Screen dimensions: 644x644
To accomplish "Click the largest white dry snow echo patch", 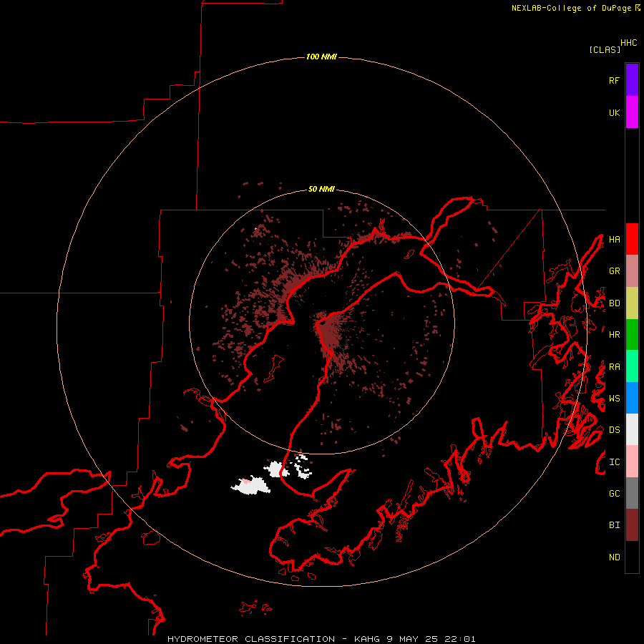I will (251, 485).
